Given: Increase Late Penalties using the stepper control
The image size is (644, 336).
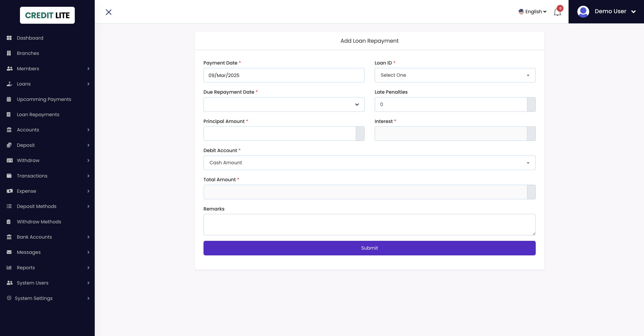Looking at the screenshot, I should coord(532,104).
